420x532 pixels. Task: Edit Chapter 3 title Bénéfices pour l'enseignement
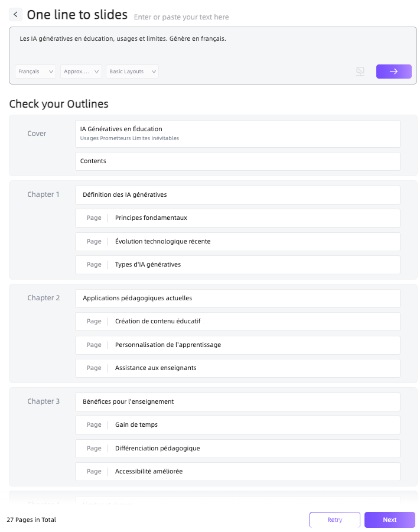237,401
